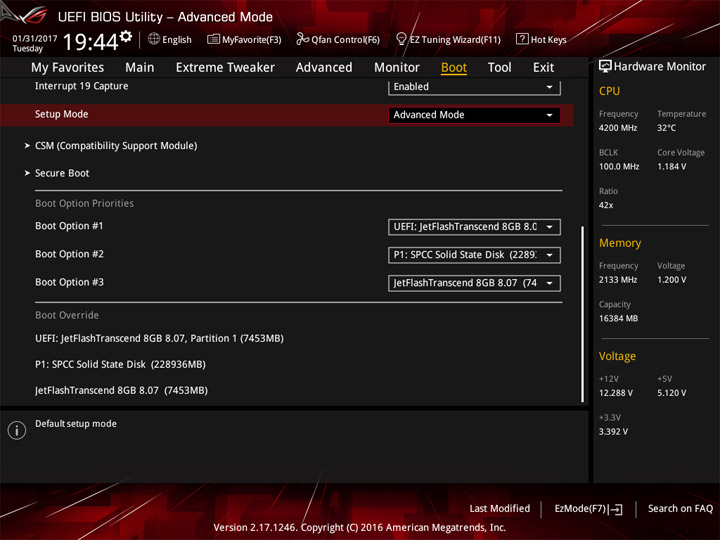Launch EZ Tuning Wizard(F11)
This screenshot has width=720, height=540.
point(448,39)
